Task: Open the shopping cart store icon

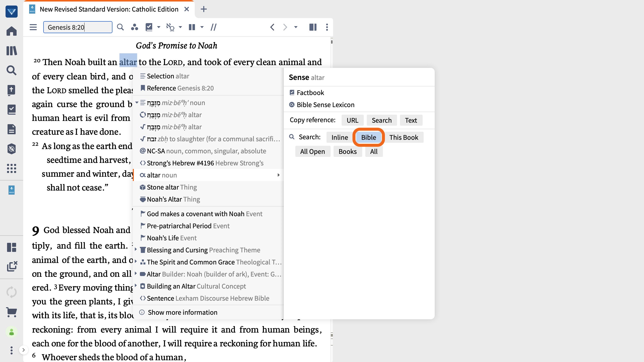Action: click(x=12, y=312)
